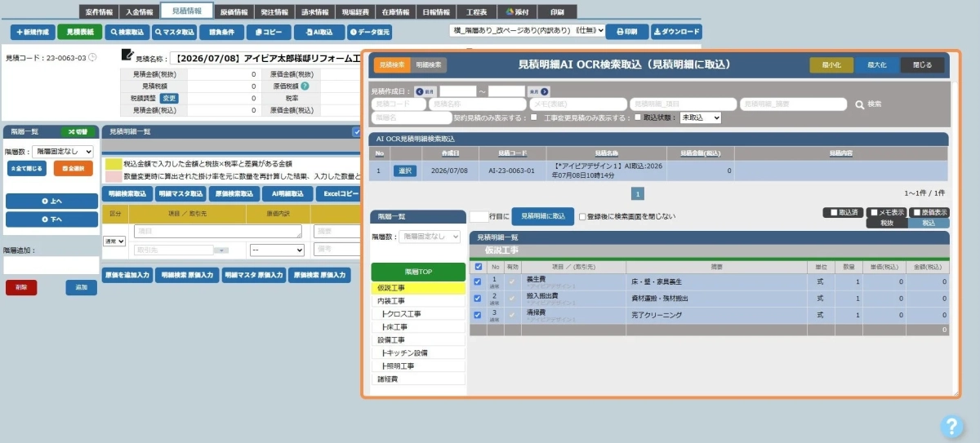980x443 pixels.
Task: Click the clock icon next to 見積コード
Action: [92, 58]
